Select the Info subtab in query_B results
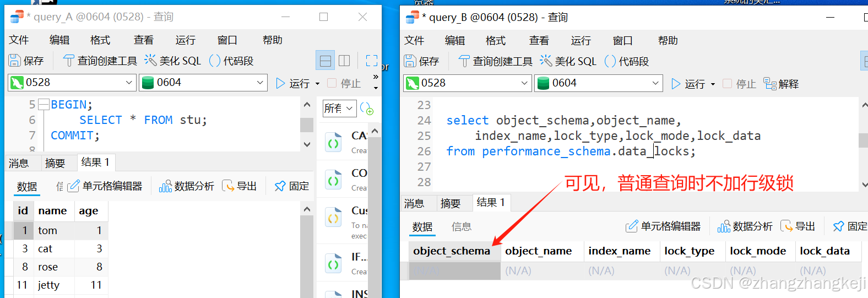 click(x=462, y=226)
